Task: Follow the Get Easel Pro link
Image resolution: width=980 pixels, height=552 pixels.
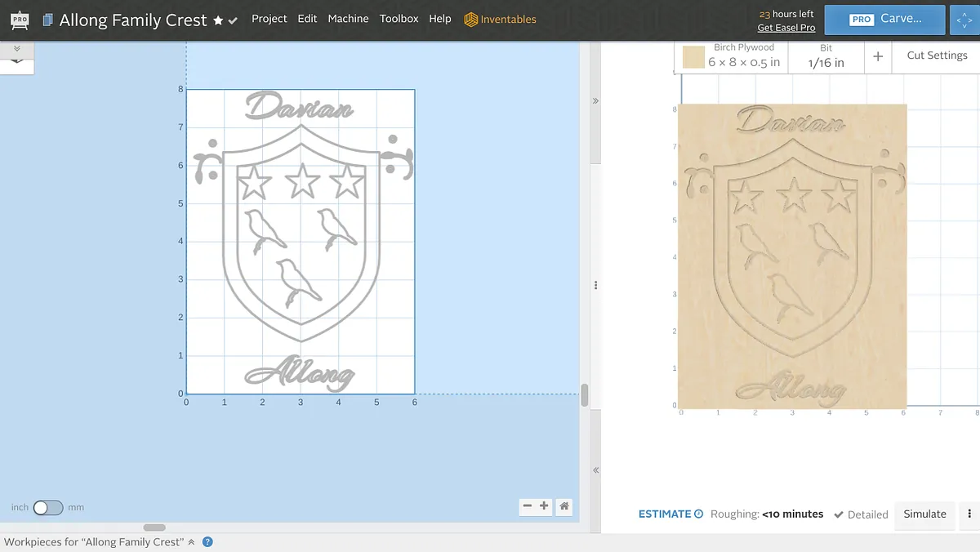Action: click(786, 28)
